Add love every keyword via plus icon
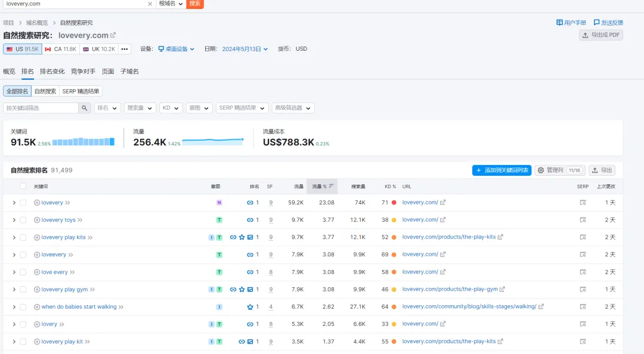644x354 pixels. click(37, 272)
